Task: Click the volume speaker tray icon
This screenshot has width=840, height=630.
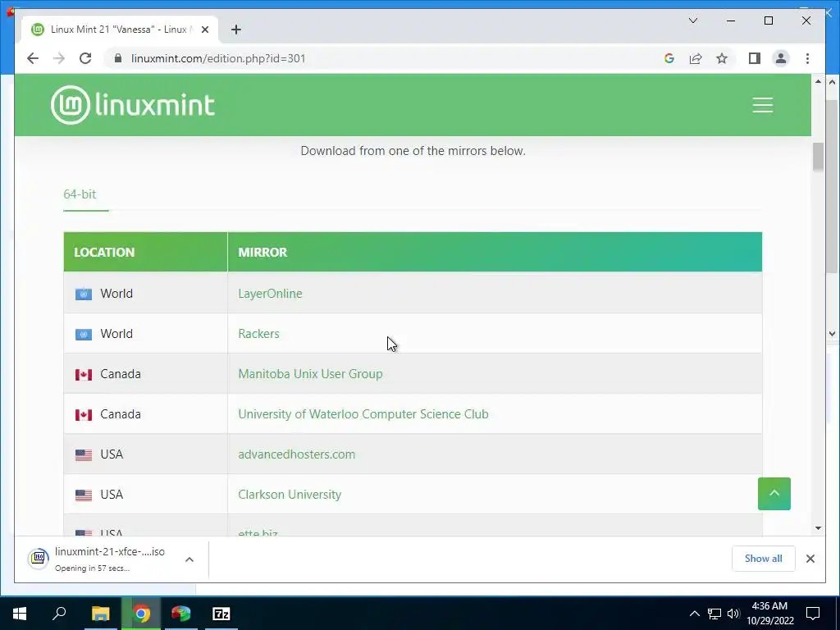Action: [733, 614]
